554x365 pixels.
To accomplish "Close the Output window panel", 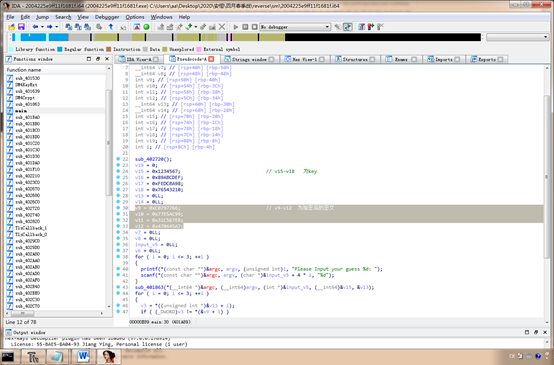I will (545, 332).
